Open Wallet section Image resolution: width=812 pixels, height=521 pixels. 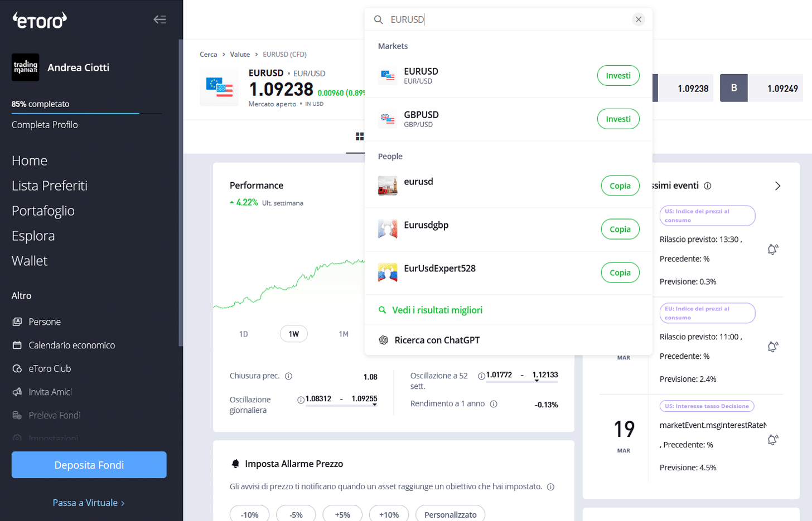30,261
